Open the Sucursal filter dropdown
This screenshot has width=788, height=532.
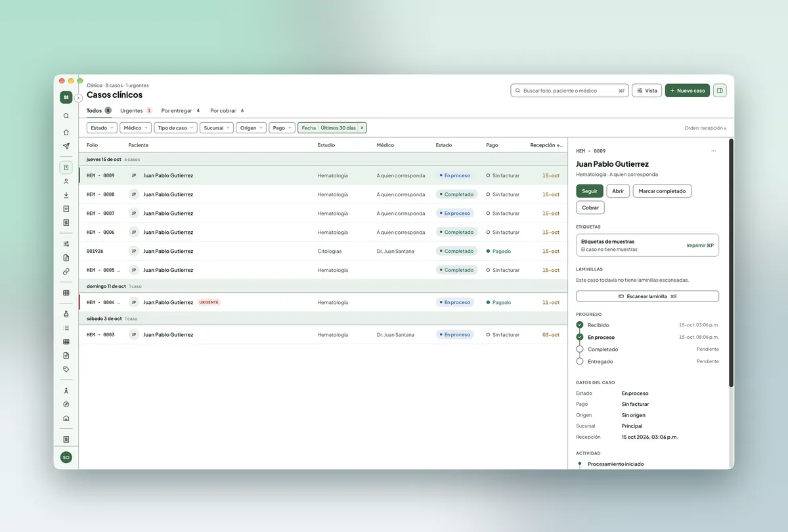coord(217,128)
